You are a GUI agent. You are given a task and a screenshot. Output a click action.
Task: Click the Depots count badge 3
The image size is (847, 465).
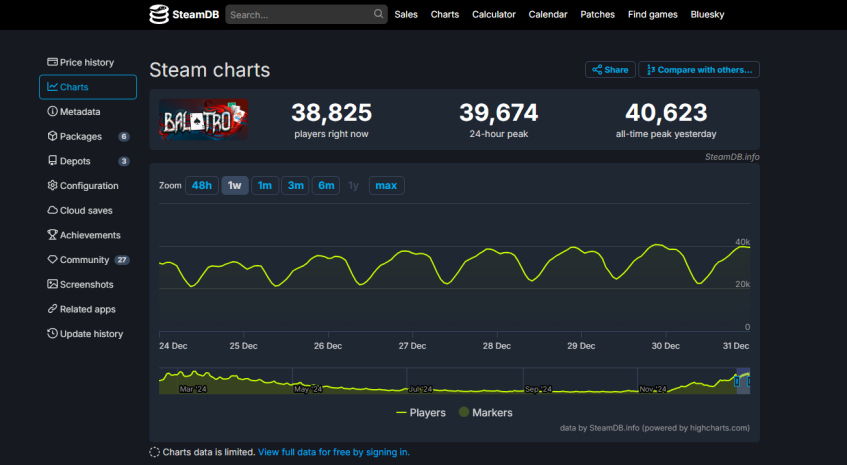[124, 161]
